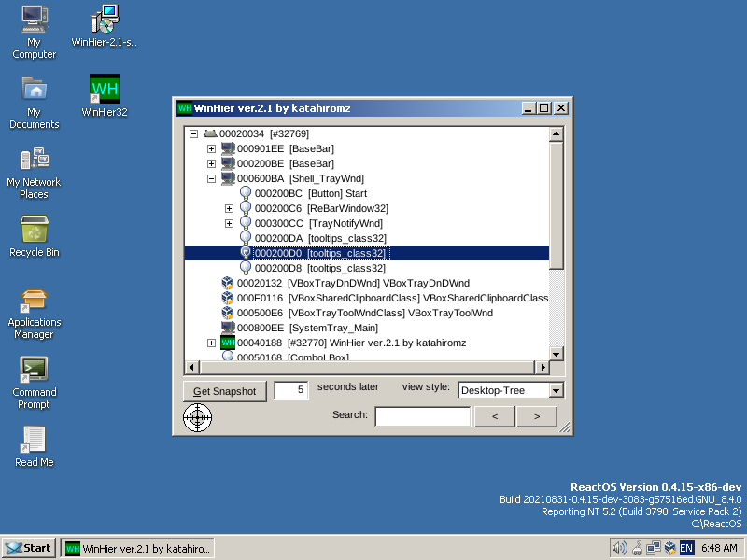This screenshot has height=560, width=747.
Task: Click the seconds delay field showing 5
Action: point(291,390)
